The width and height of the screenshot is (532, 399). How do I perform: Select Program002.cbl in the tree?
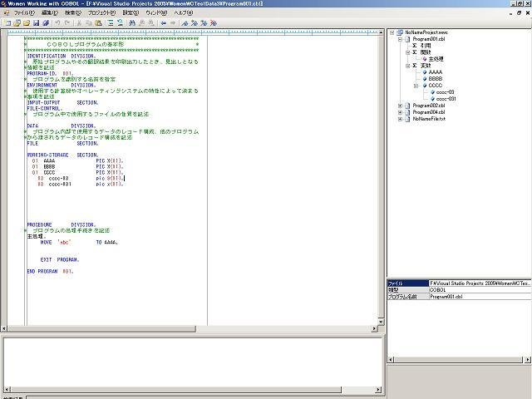(x=429, y=106)
